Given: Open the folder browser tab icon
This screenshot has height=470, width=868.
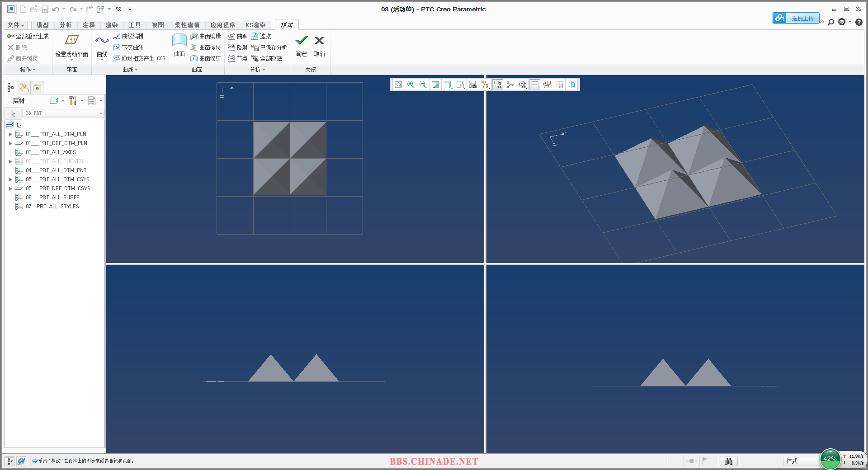Looking at the screenshot, I should tap(24, 88).
